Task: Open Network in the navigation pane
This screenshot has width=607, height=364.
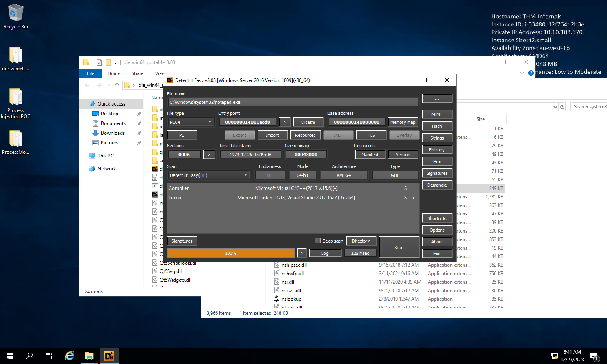Action: click(x=106, y=169)
